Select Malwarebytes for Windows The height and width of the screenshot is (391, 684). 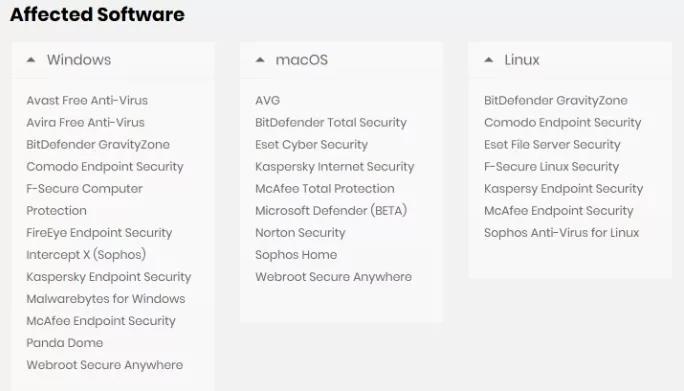click(x=106, y=299)
